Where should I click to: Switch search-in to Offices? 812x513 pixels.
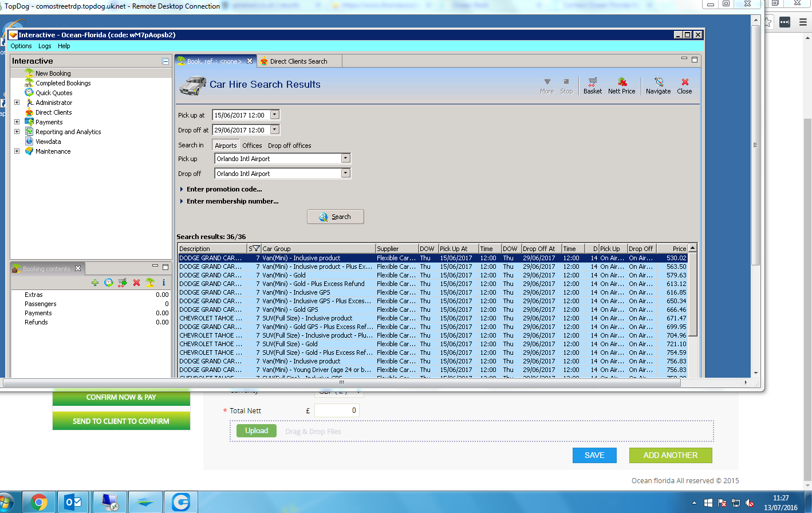point(252,146)
